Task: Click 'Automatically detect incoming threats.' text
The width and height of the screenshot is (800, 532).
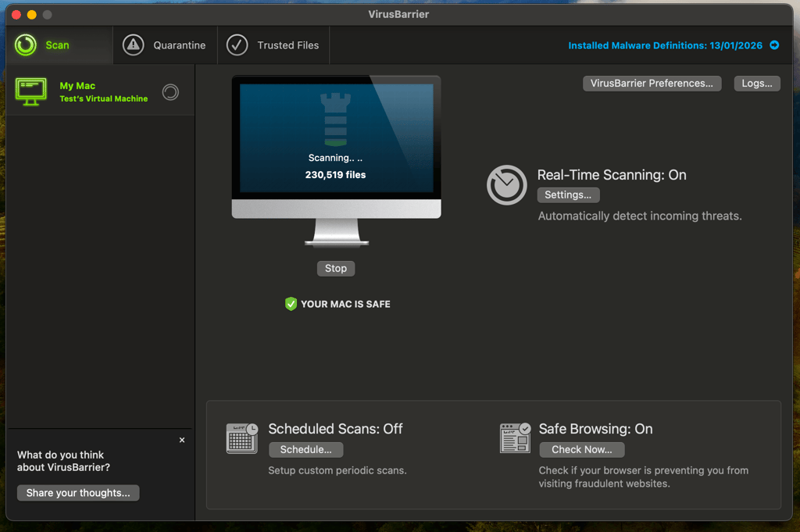Action: click(640, 216)
